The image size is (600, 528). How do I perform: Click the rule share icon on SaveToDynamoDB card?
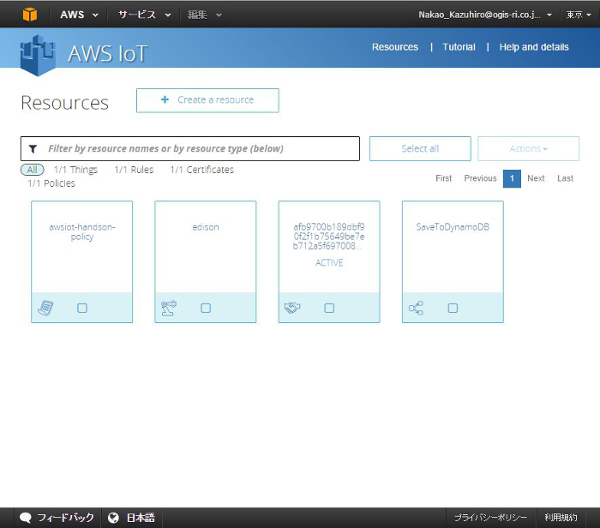tap(416, 308)
